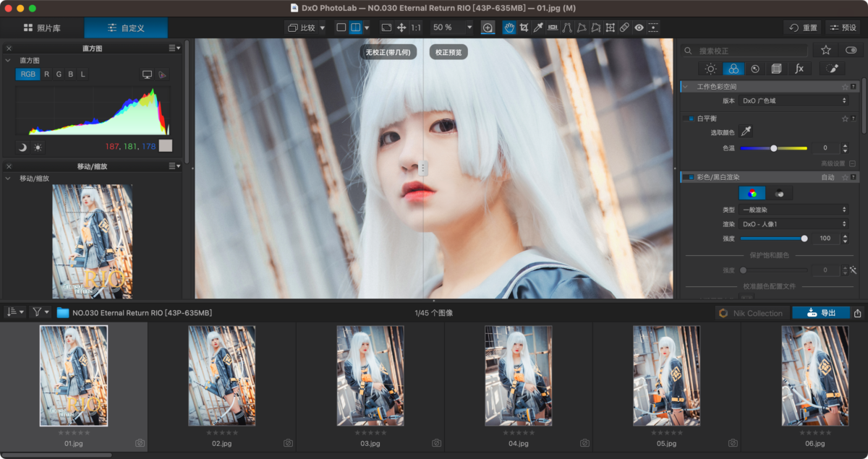868x459 pixels.
Task: Show only the L luminance histogram
Action: pos(82,74)
